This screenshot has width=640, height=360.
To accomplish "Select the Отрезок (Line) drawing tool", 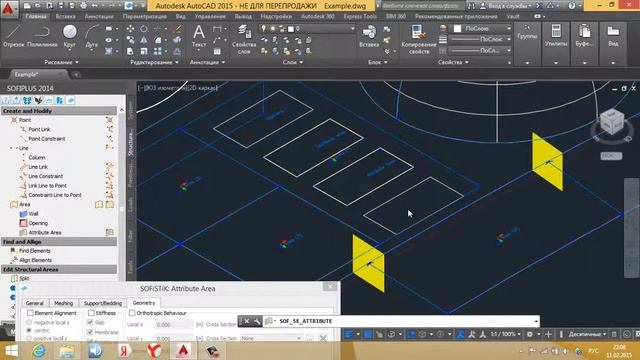I will [13, 36].
